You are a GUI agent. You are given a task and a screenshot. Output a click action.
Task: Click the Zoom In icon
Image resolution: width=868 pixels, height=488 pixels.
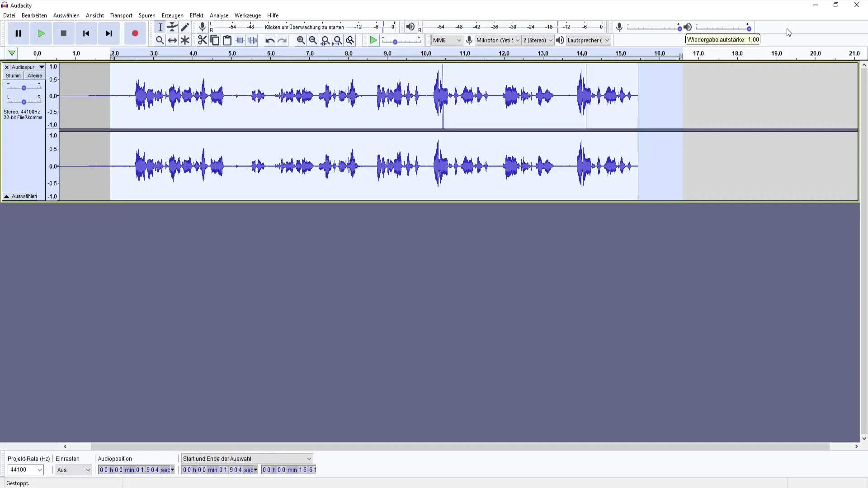[x=301, y=40]
